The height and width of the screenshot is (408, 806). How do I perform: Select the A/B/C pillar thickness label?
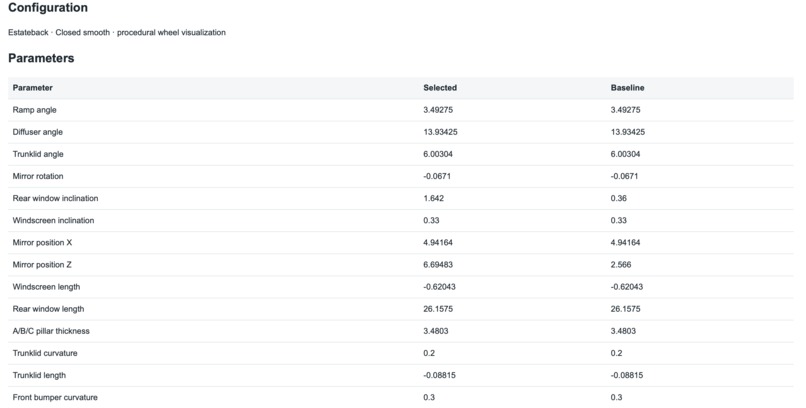tap(51, 331)
